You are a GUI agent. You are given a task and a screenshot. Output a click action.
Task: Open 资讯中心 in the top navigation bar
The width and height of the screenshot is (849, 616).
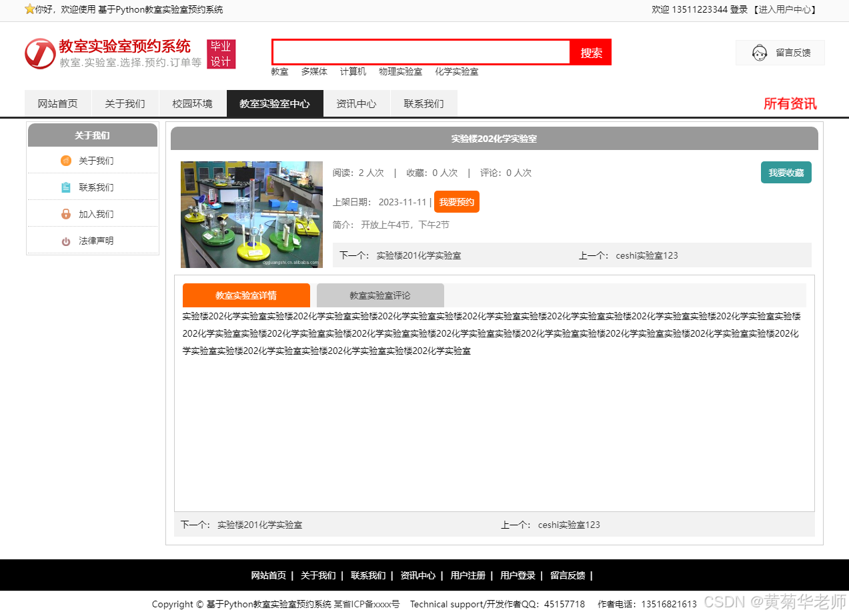pyautogui.click(x=356, y=103)
